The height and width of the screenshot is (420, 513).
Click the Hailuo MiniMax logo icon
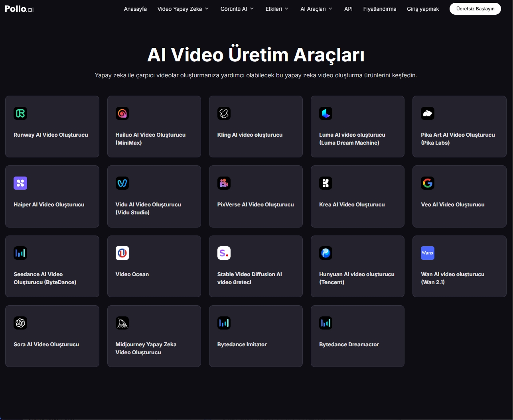(x=122, y=114)
